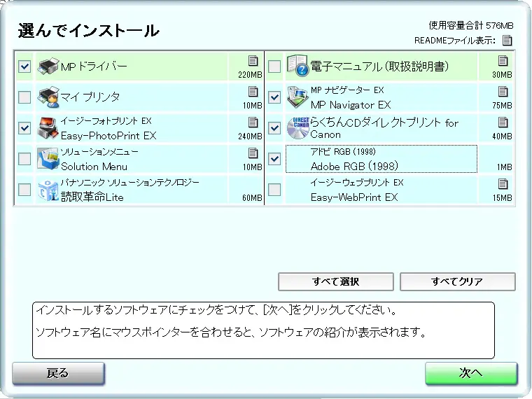Uncheck the MP ドライバー checkbox
Image resolution: width=532 pixels, height=399 pixels.
(24, 66)
